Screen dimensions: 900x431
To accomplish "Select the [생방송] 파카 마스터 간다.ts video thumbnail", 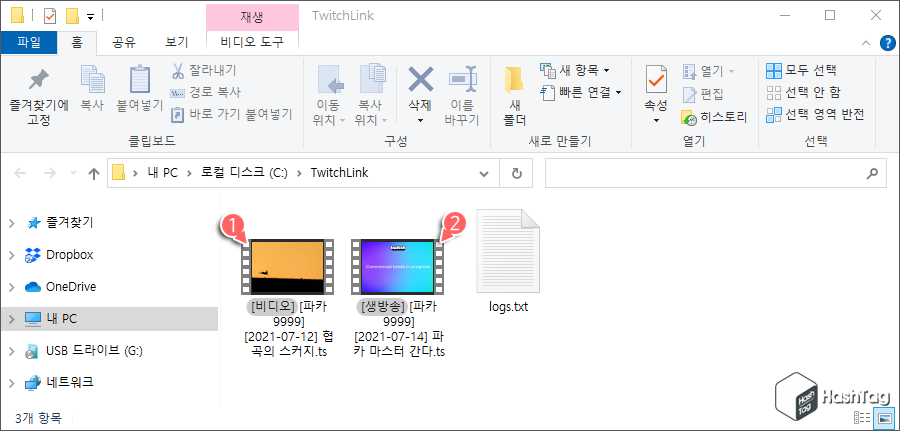I will [399, 266].
